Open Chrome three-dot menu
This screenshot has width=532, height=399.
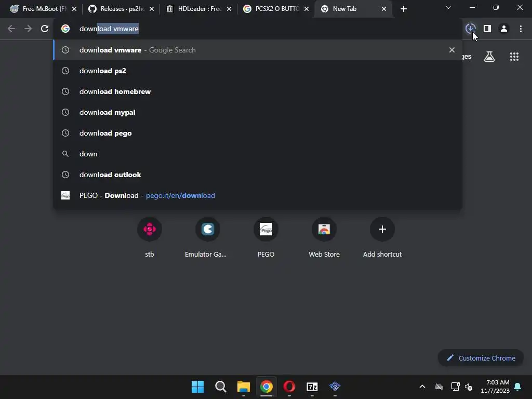coord(521,29)
